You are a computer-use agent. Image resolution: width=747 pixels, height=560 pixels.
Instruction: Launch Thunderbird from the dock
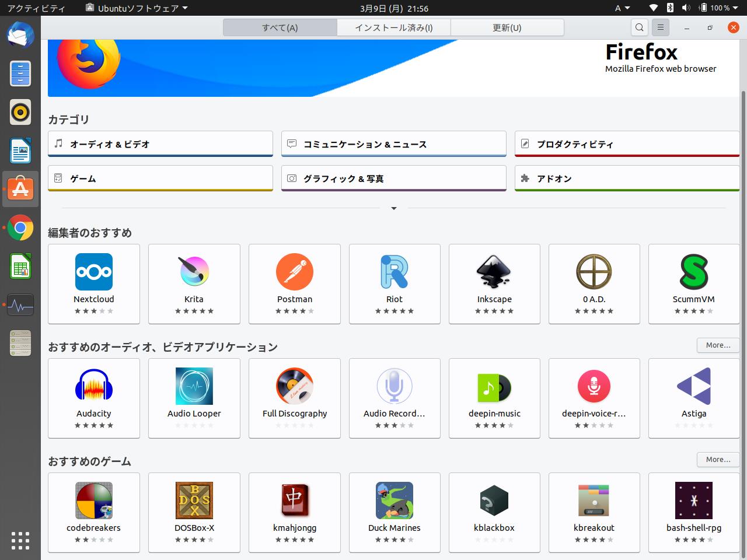click(20, 34)
